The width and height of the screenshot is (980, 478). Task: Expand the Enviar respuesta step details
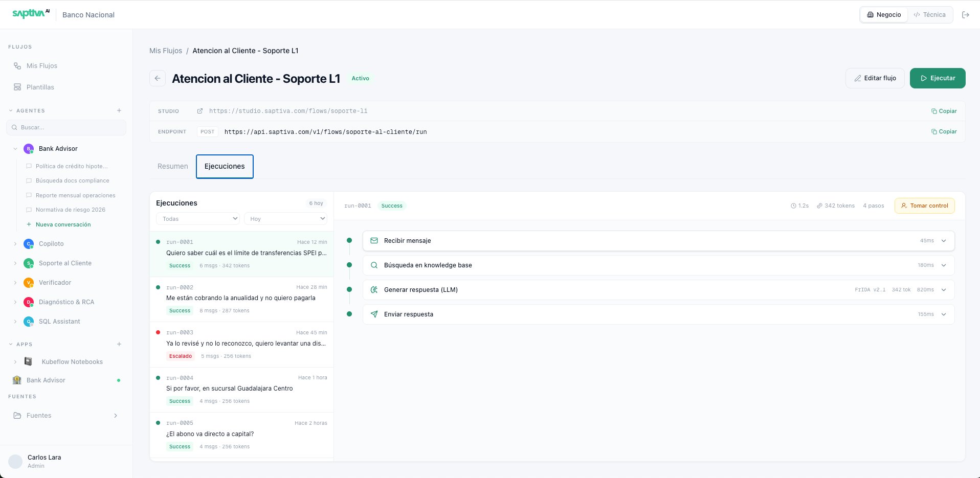[x=943, y=314]
